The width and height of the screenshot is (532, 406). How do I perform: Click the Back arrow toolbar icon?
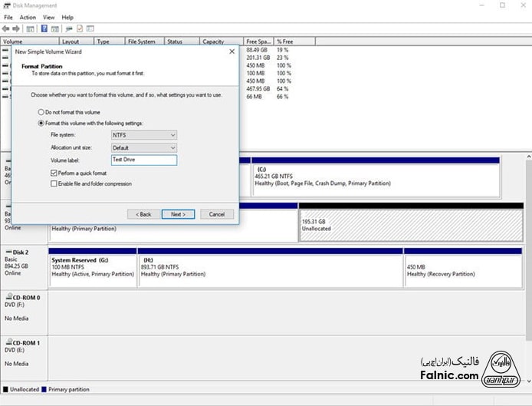click(x=7, y=28)
